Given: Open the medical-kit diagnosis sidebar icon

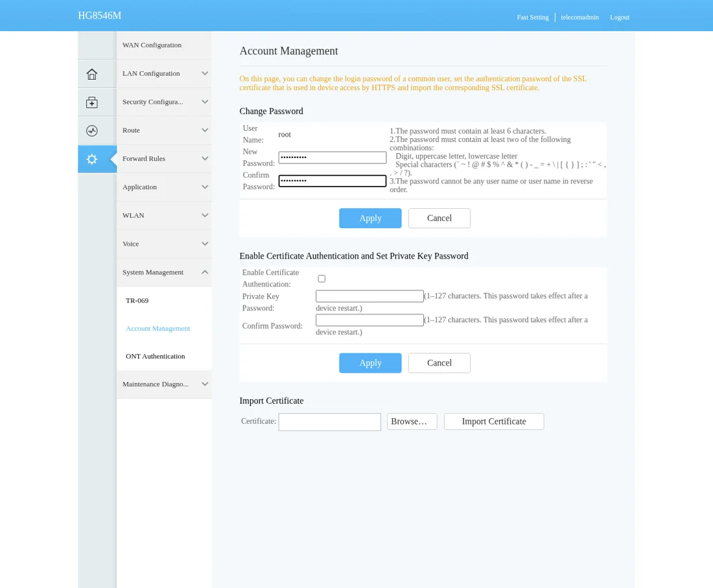Looking at the screenshot, I should coord(92,102).
